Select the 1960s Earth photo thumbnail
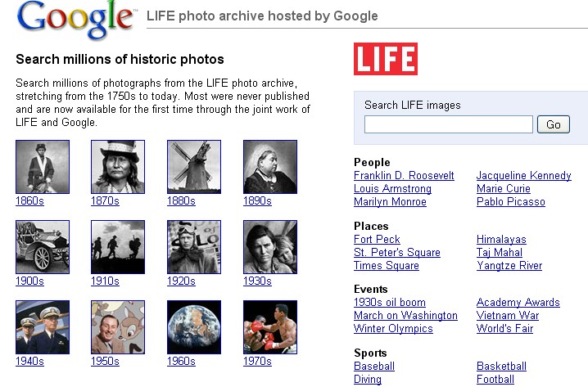 [x=194, y=327]
